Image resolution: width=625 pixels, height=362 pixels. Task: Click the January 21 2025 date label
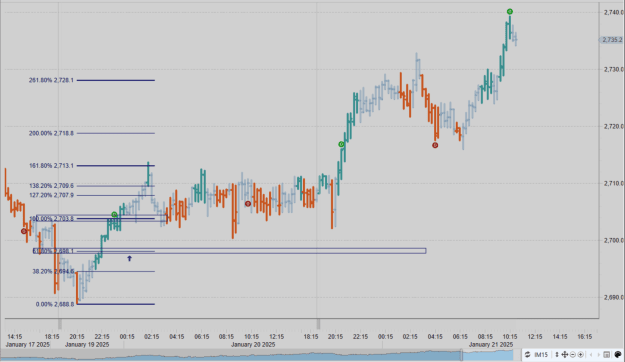(491, 344)
